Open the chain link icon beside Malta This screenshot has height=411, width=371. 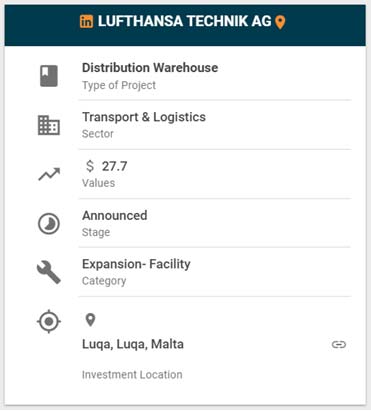pos(339,344)
